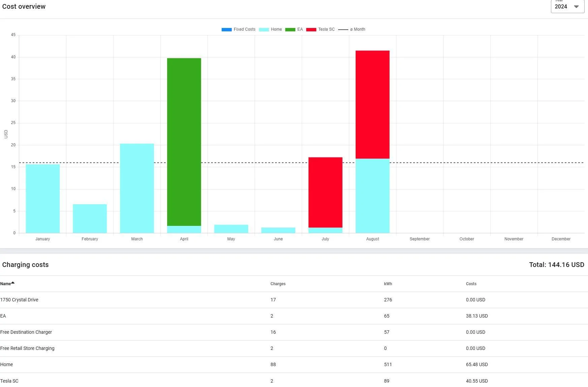The width and height of the screenshot is (588, 387).
Task: Click the February Home bar
Action: pos(90,218)
